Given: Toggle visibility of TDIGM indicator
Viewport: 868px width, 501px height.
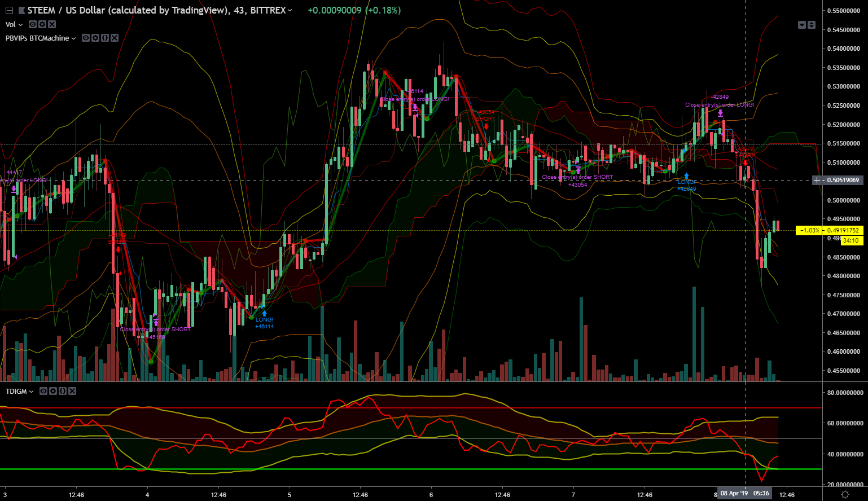Looking at the screenshot, I should (x=43, y=391).
